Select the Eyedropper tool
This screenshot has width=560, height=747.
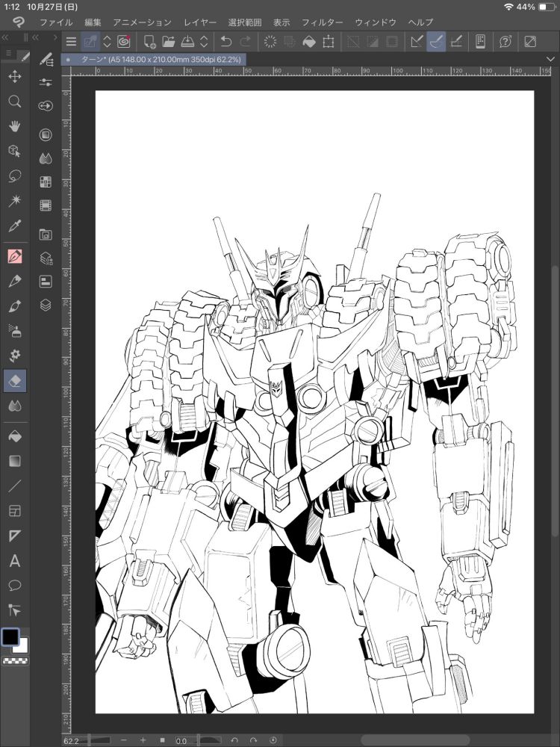point(15,226)
